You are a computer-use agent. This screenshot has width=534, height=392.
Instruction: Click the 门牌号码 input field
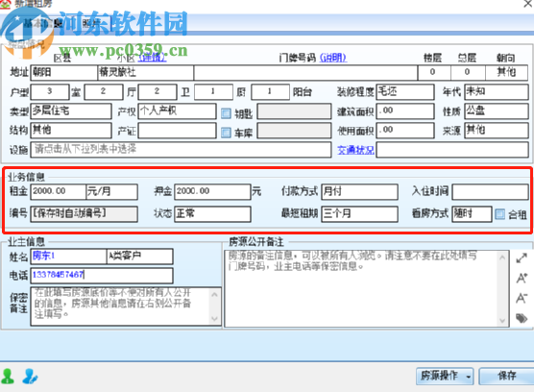click(305, 73)
